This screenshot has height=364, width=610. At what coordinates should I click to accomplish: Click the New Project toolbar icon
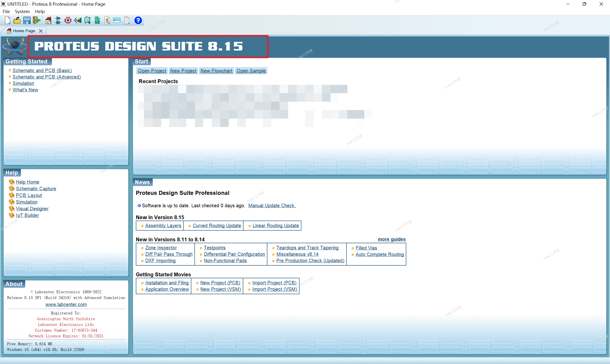click(7, 20)
